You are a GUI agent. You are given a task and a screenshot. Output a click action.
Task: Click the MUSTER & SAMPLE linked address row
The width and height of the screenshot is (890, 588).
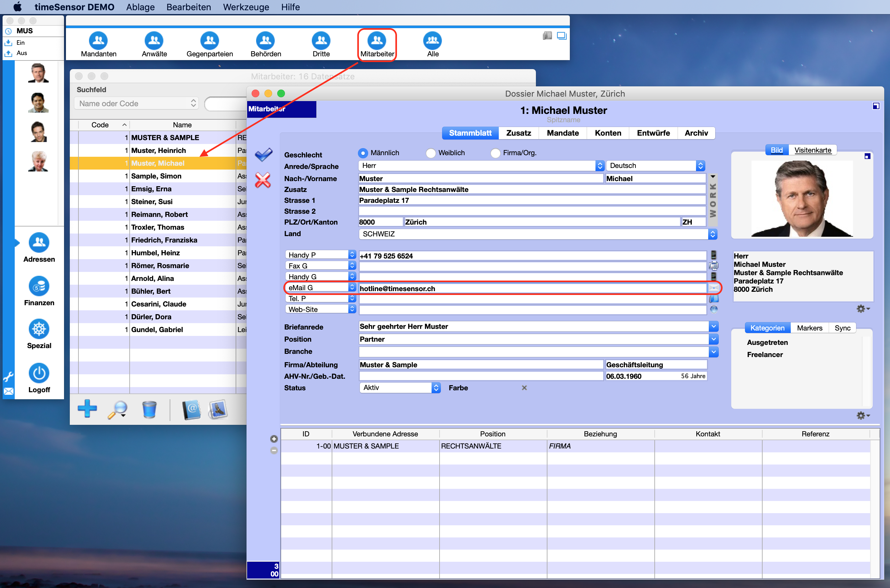point(575,446)
